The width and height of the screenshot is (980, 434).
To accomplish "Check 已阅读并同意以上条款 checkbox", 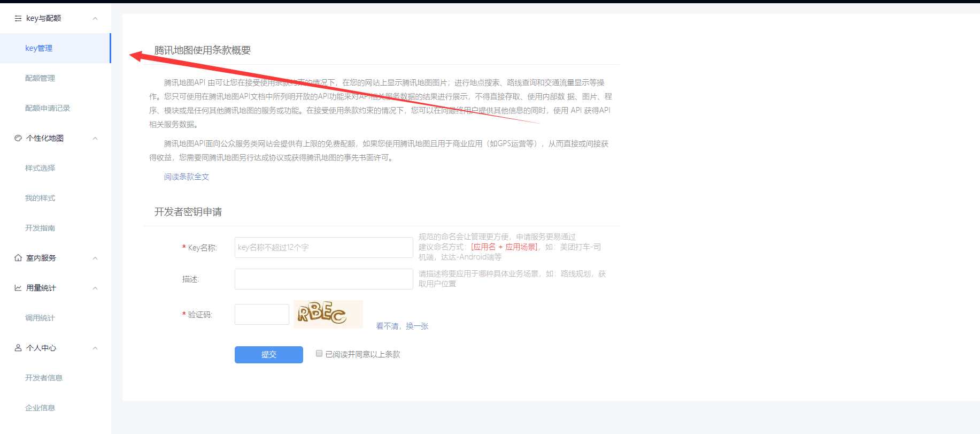I will pos(319,353).
